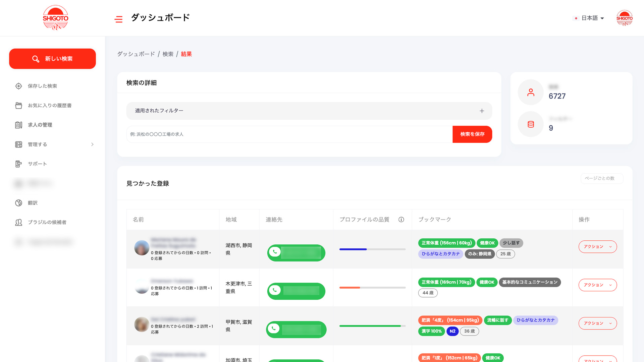The image size is (644, 362).
Task: Open the first row's アクション dropdown
Action: (597, 247)
